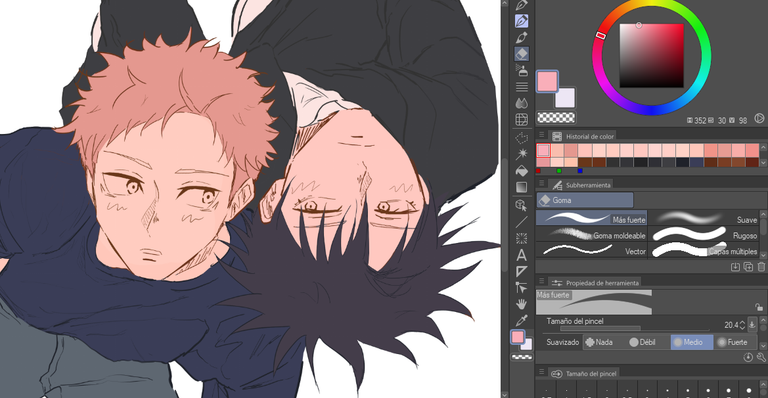
Task: Register sub tool material import icon
Action: 735,267
